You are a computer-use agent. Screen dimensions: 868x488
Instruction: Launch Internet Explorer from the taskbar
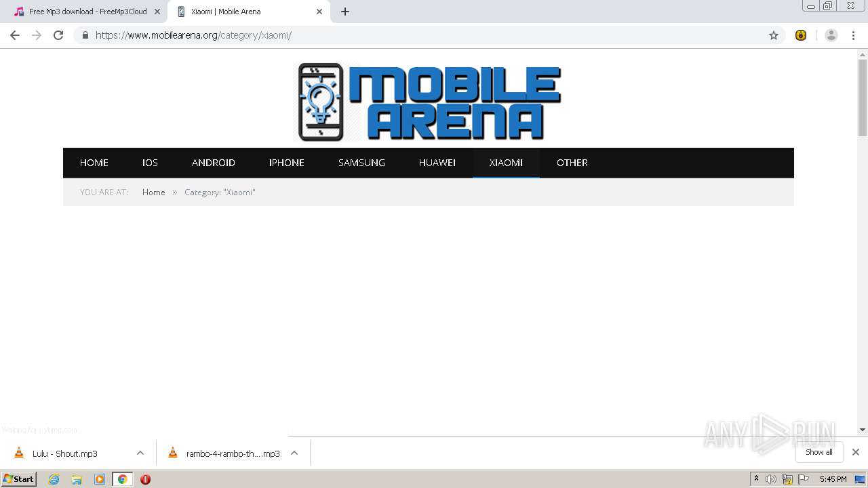[x=54, y=479]
